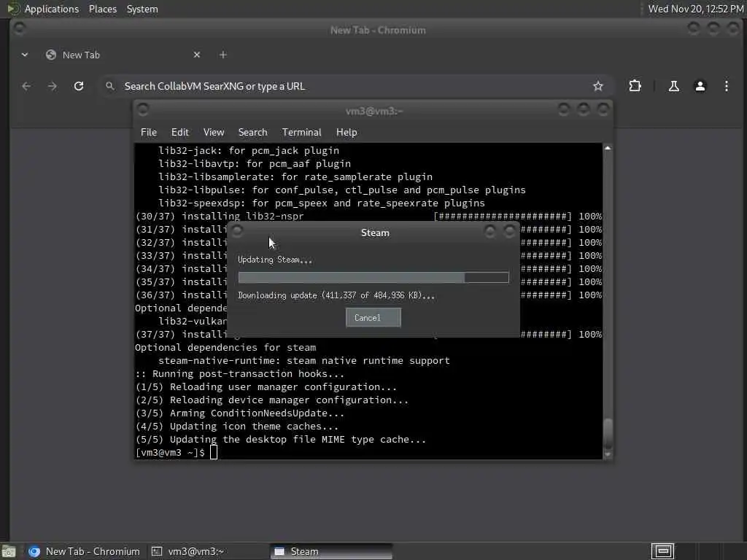Click the line 'lib32-libsamplerate: for rate_samplerate plugin'
The width and height of the screenshot is (747, 560).
(295, 176)
